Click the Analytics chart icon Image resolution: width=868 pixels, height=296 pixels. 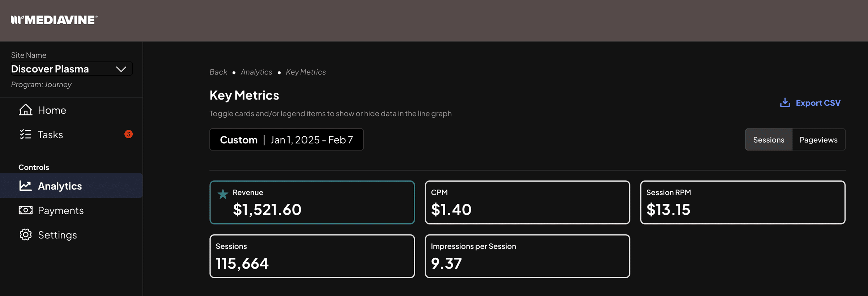point(25,186)
